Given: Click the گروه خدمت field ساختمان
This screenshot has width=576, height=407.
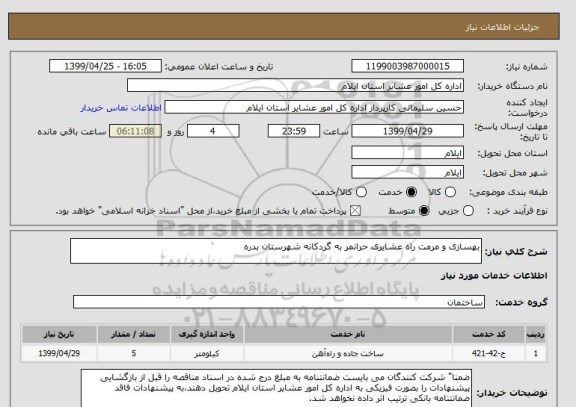Looking at the screenshot, I should [x=279, y=302].
